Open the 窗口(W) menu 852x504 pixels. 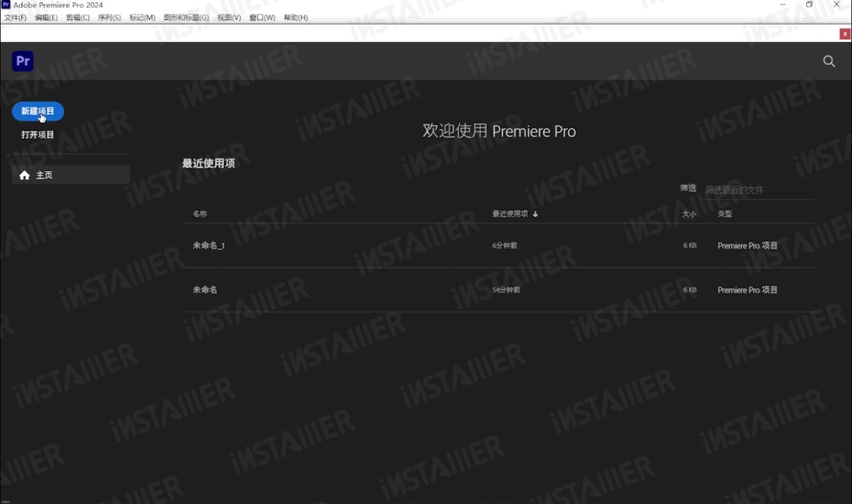tap(263, 17)
